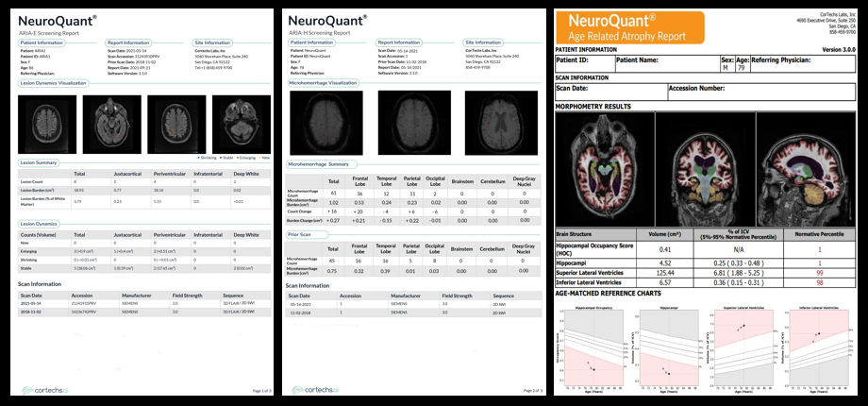Click the Referring Physician field in atrophy report
Viewport: 868px width, 406px height.
[x=804, y=63]
